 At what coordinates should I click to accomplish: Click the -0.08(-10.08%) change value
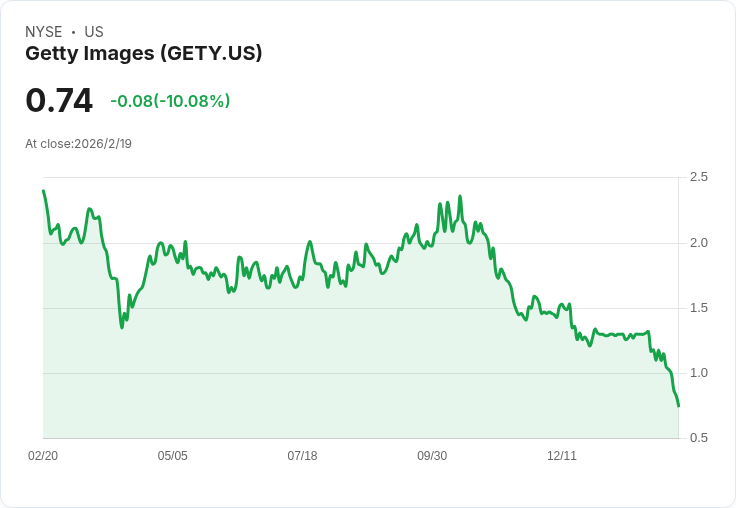[x=170, y=101]
